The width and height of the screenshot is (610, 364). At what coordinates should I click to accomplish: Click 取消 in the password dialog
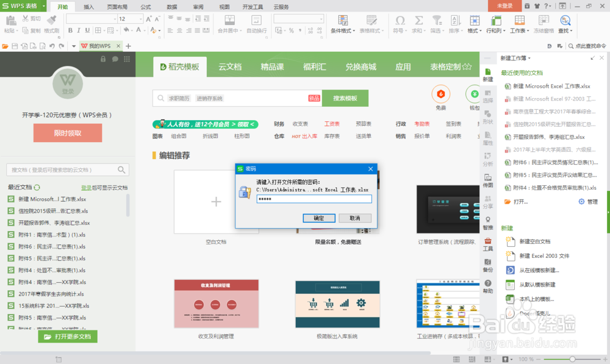point(355,218)
